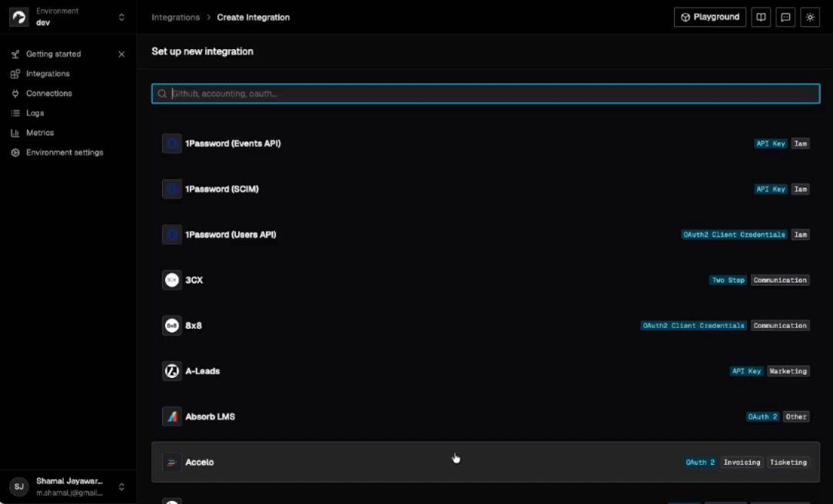Open Getting started in the sidebar
This screenshot has height=504, width=833.
pyautogui.click(x=54, y=55)
